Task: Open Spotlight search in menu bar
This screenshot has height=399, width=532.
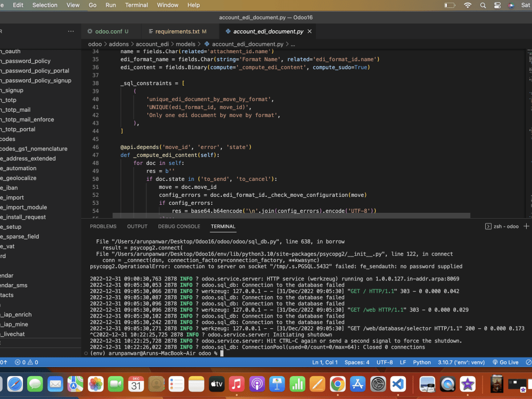Action: (x=483, y=5)
